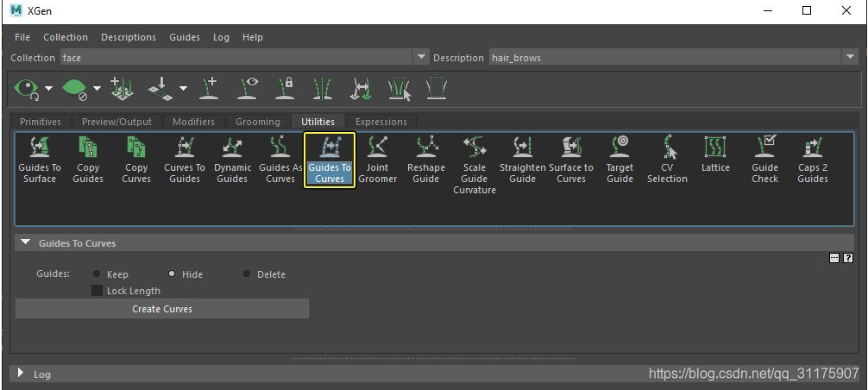The width and height of the screenshot is (868, 390).
Task: Open the Collection menu
Action: pyautogui.click(x=66, y=37)
